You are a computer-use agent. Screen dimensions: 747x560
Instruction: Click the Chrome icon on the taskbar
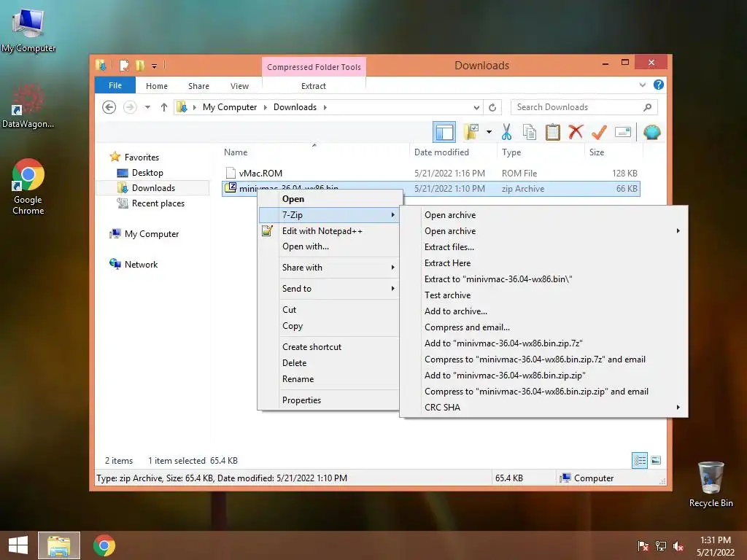pos(104,545)
